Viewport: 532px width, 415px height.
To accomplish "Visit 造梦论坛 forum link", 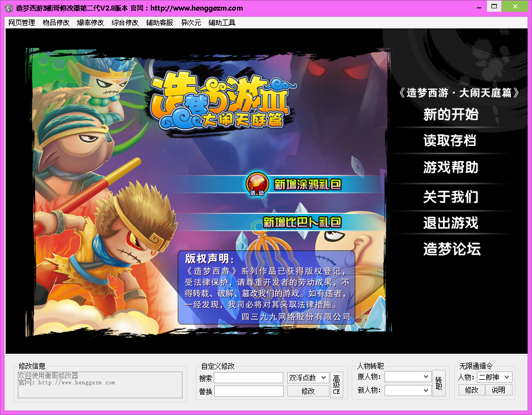I will point(452,249).
